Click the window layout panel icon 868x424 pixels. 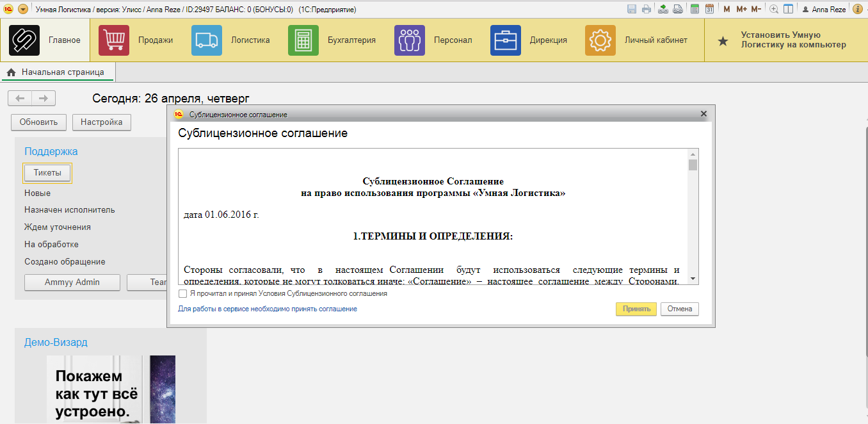[x=789, y=9]
